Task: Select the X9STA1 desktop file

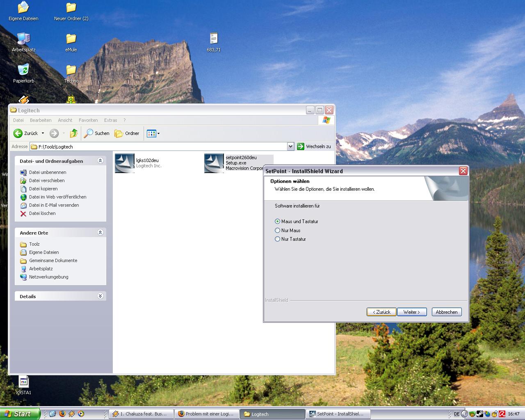Action: 23,386
